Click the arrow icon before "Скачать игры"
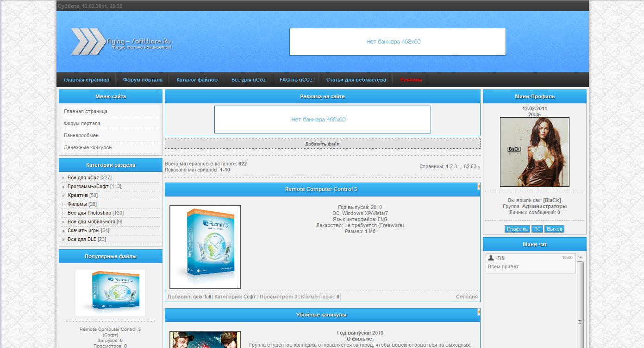The height and width of the screenshot is (348, 644). (x=64, y=230)
